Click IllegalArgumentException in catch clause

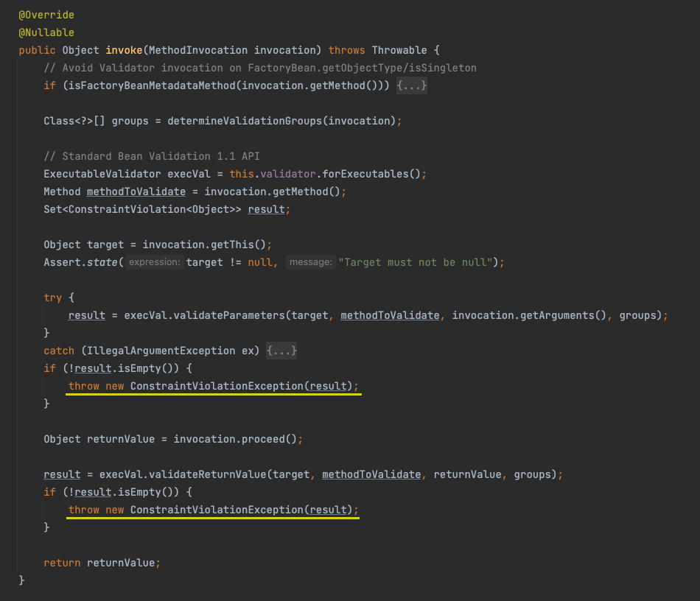click(161, 351)
